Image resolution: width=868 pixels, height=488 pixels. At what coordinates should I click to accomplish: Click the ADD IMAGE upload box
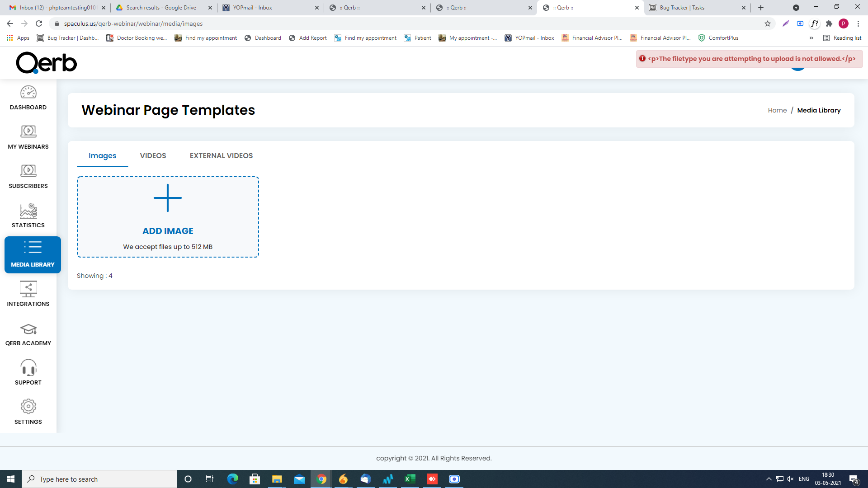[x=168, y=217]
